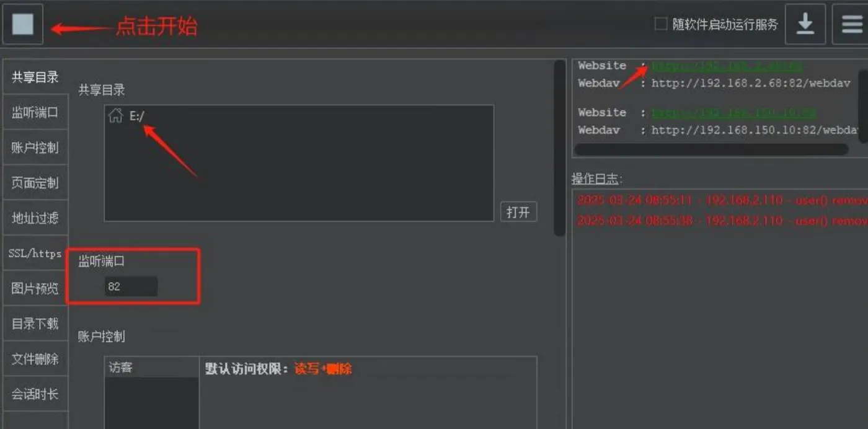Open the 目录下载 tab
The height and width of the screenshot is (429, 868).
(x=35, y=324)
